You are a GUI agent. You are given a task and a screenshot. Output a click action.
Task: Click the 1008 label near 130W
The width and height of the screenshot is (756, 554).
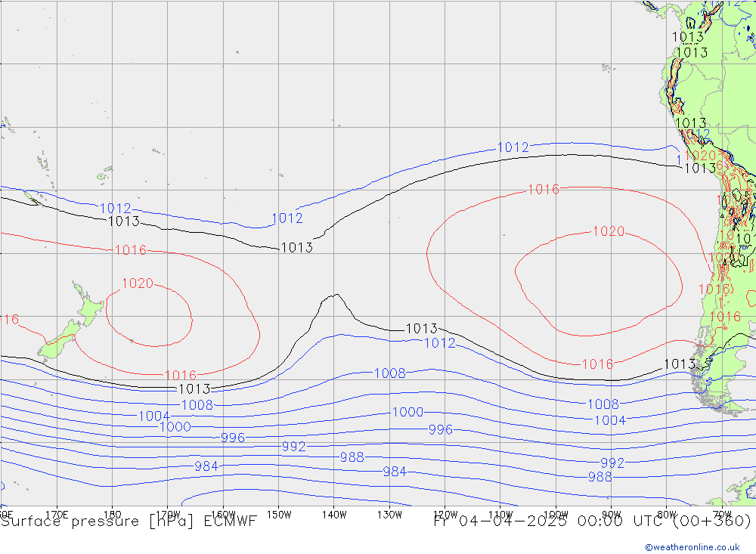[x=390, y=373]
